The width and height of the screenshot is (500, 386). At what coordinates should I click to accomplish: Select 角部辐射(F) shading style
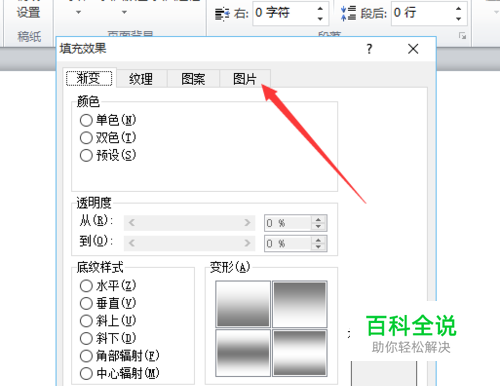tap(120, 356)
